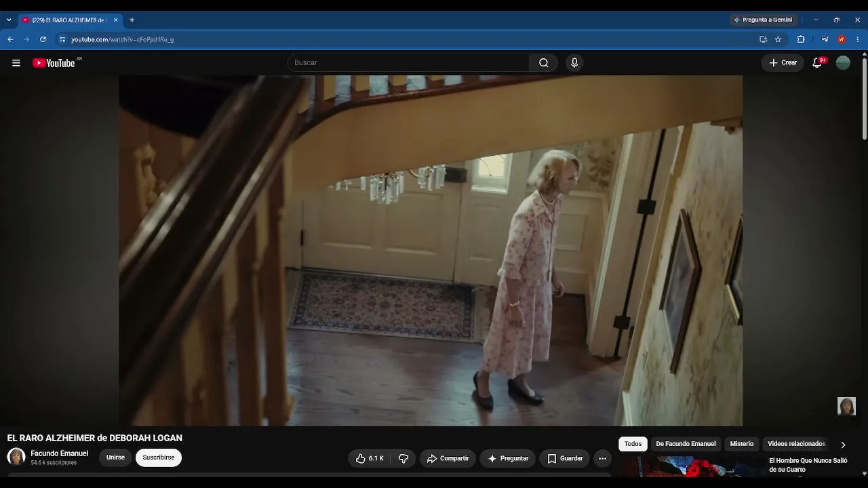Close the EL RARO ALZHEIMER tab
The height and width of the screenshot is (488, 868).
pyautogui.click(x=116, y=20)
